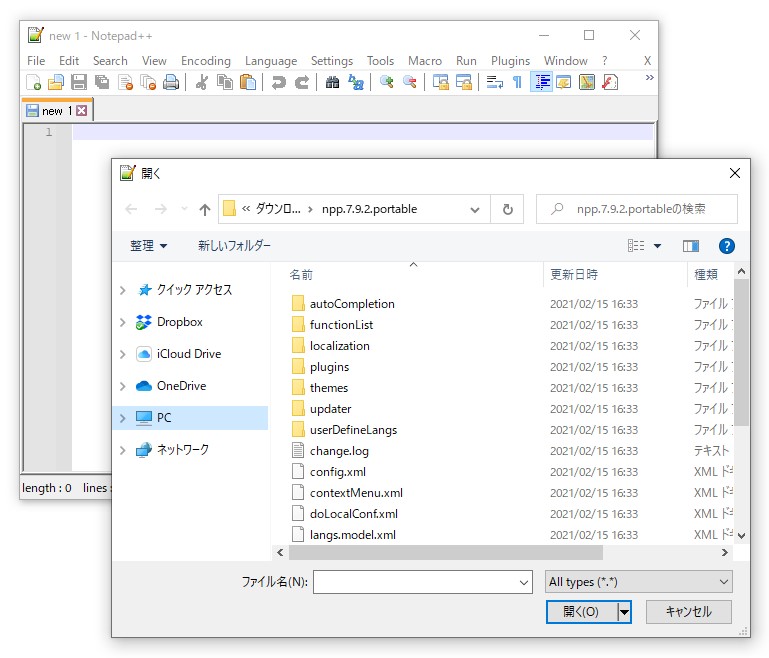Expand クイック アクセス tree node

(x=123, y=290)
